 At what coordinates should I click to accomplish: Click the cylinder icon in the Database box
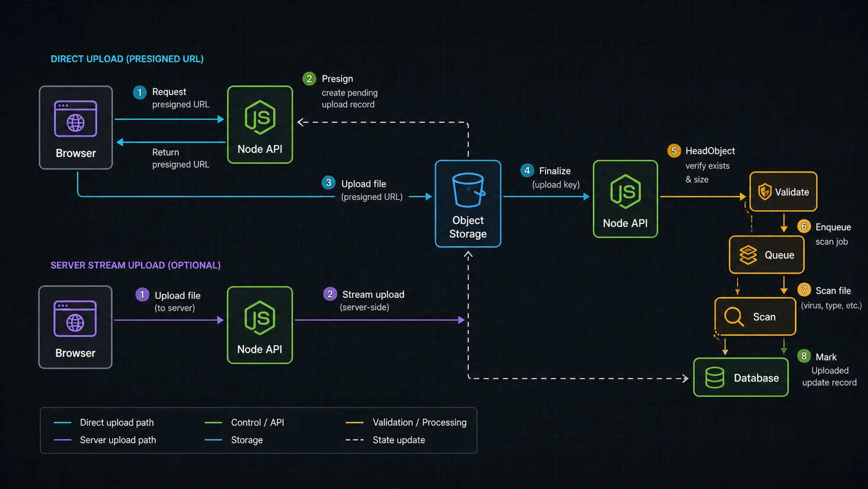point(715,378)
